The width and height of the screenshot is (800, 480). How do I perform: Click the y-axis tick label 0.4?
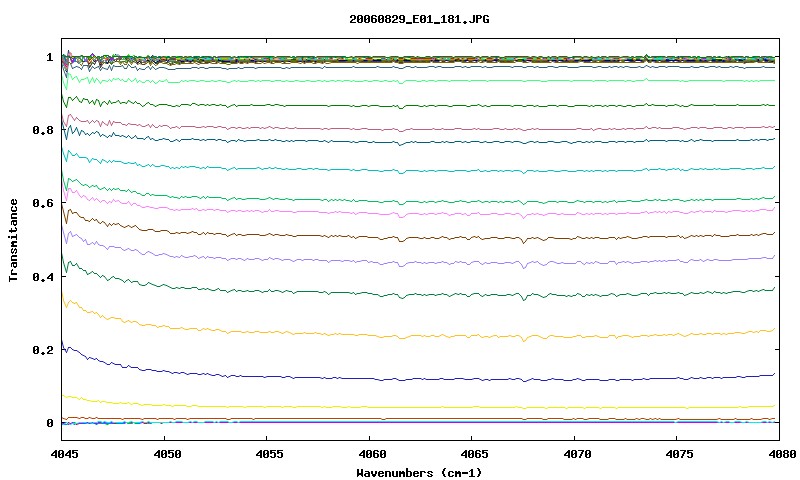(43, 276)
